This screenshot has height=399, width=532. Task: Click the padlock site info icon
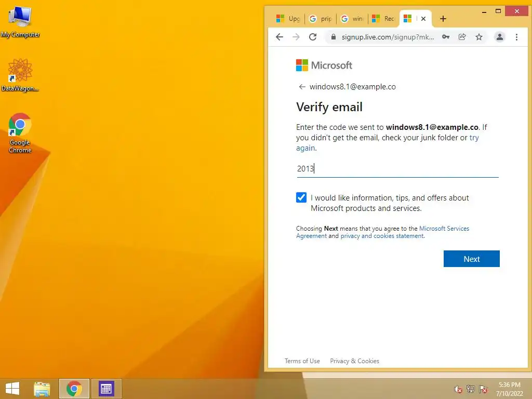pos(334,37)
